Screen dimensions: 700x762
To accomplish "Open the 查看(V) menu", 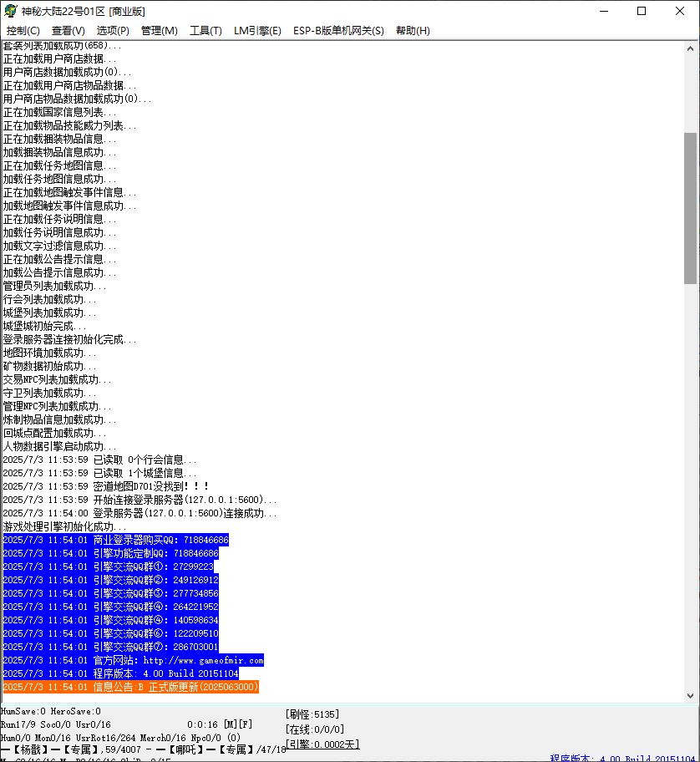I will [68, 31].
